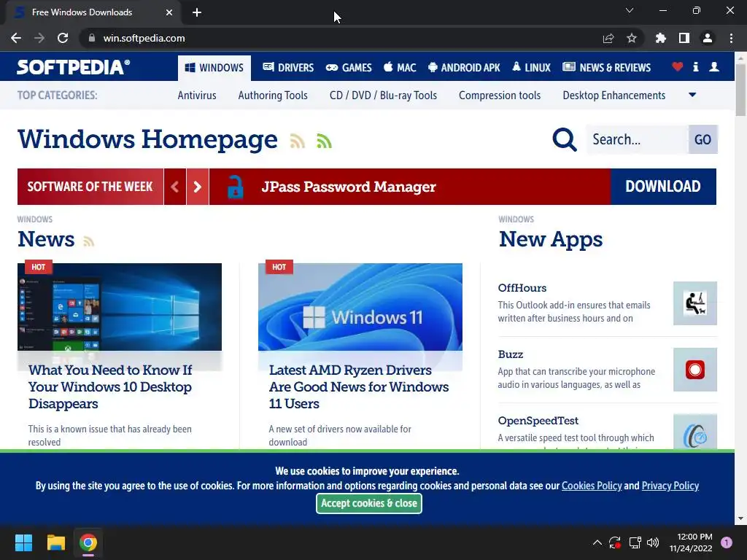
Task: Open the News & Reviews section
Action: (606, 68)
